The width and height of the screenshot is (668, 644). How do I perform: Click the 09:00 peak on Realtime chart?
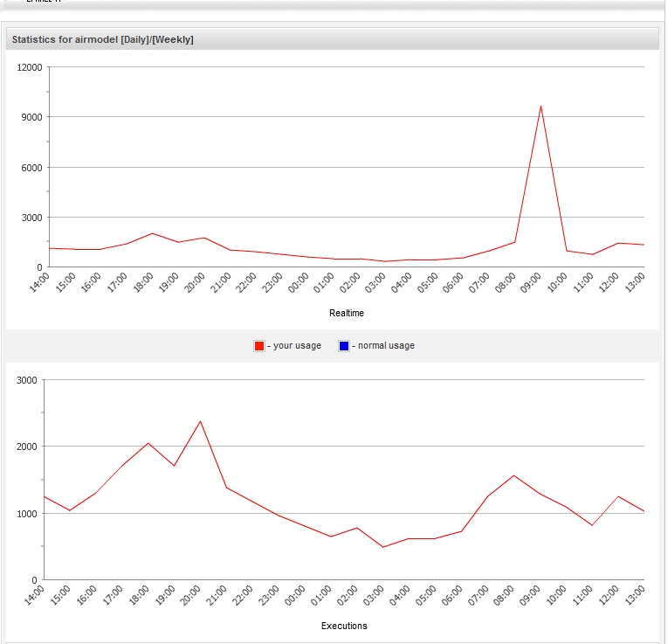(x=541, y=106)
